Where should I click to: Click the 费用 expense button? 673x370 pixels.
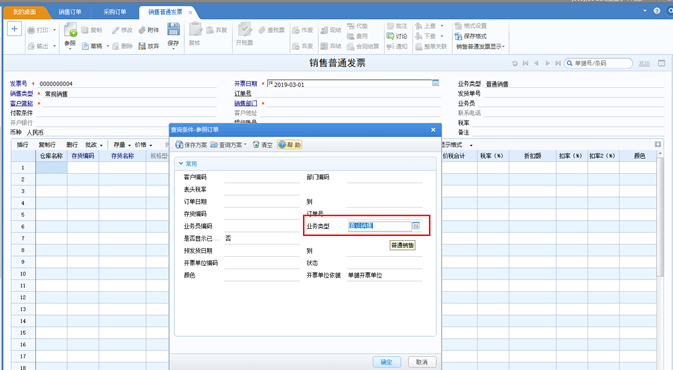click(x=357, y=36)
